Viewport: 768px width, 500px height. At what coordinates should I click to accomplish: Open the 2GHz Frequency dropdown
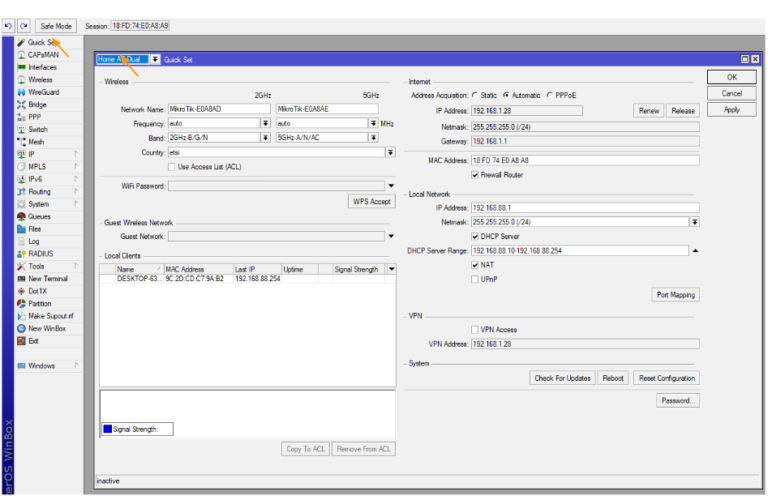click(265, 123)
